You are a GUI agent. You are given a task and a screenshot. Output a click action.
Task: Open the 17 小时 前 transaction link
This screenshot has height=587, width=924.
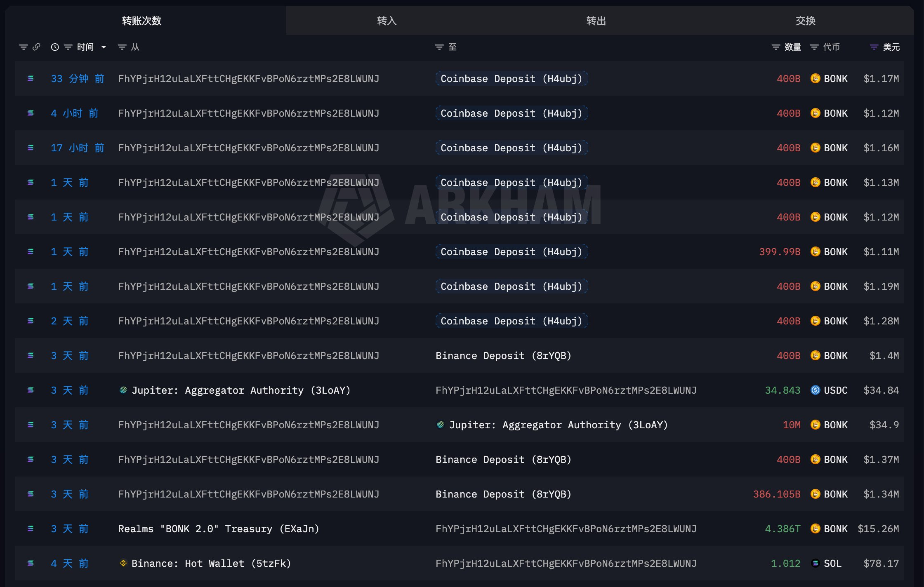78,148
